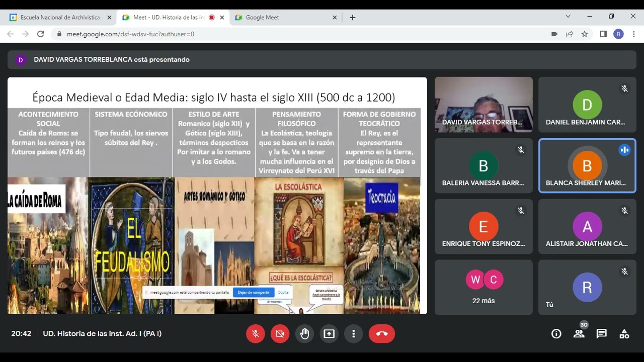The height and width of the screenshot is (362, 644).
Task: Open the Chrome profile avatar R
Action: tap(618, 34)
